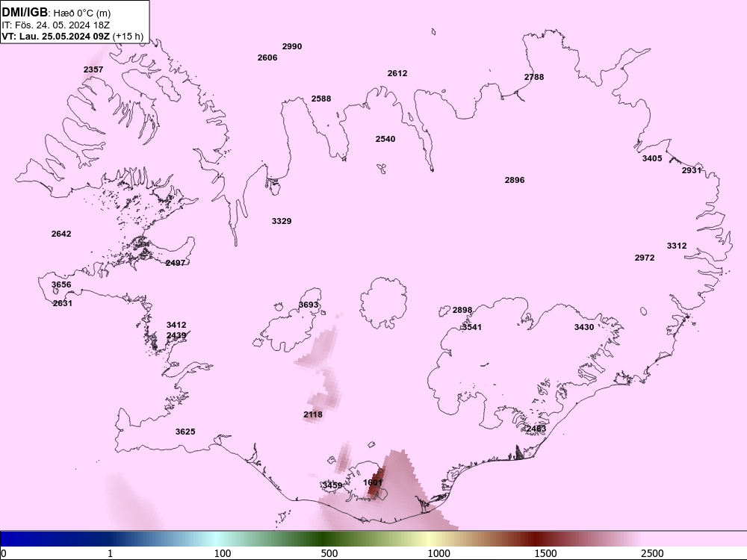Click the 2439 height value
Screen dimensions: 747x560
tap(176, 336)
